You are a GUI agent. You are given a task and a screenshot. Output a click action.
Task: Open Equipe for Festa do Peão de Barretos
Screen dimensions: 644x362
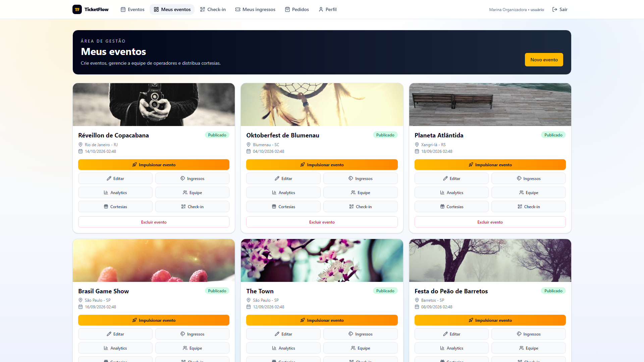point(529,348)
